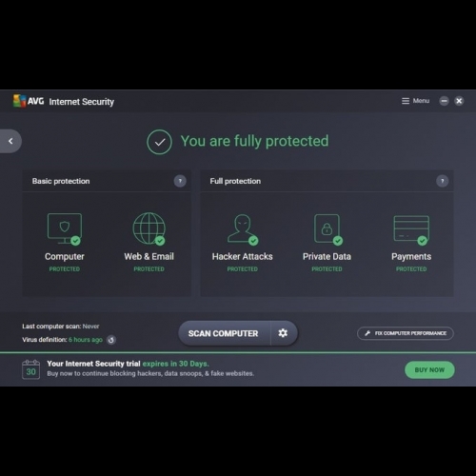
Task: Open the Menu hamburger icon
Action: (406, 101)
